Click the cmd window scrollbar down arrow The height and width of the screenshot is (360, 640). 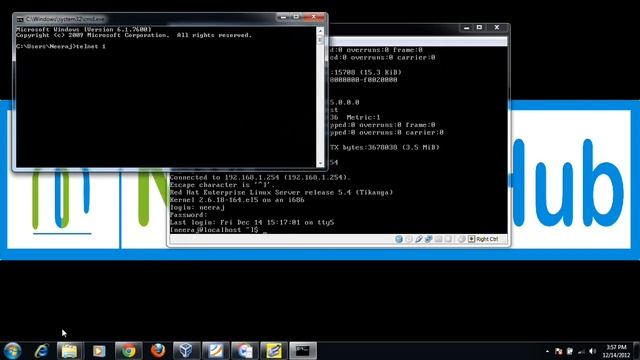click(320, 163)
